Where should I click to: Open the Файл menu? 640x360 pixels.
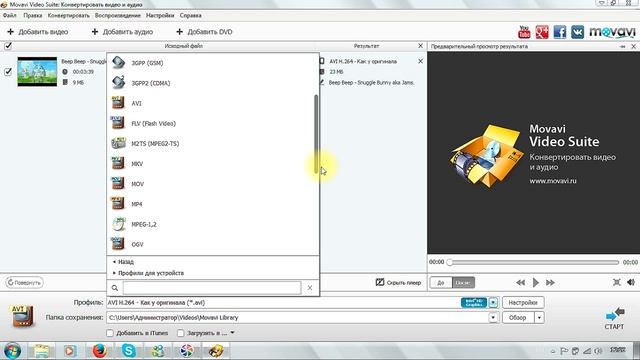pyautogui.click(x=9, y=16)
